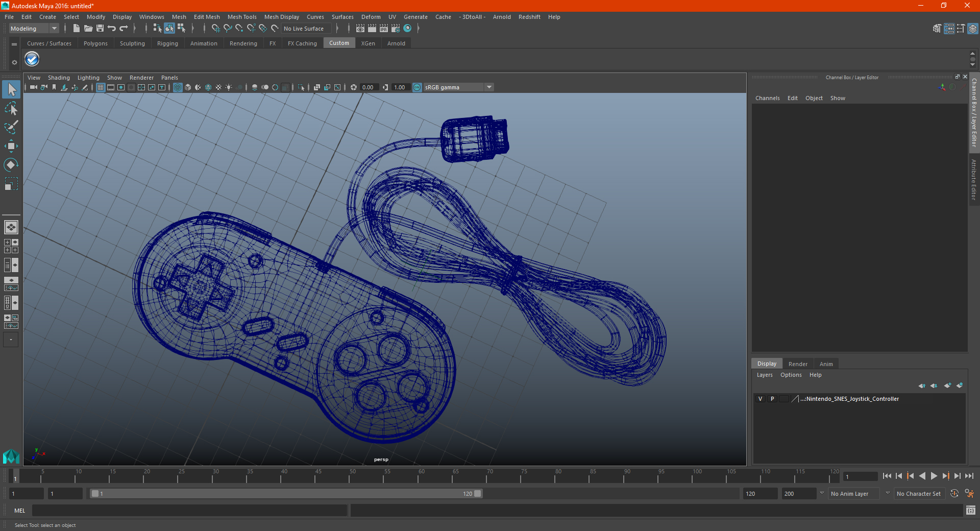Choose the Paint selection tool
980x531 pixels.
point(11,127)
